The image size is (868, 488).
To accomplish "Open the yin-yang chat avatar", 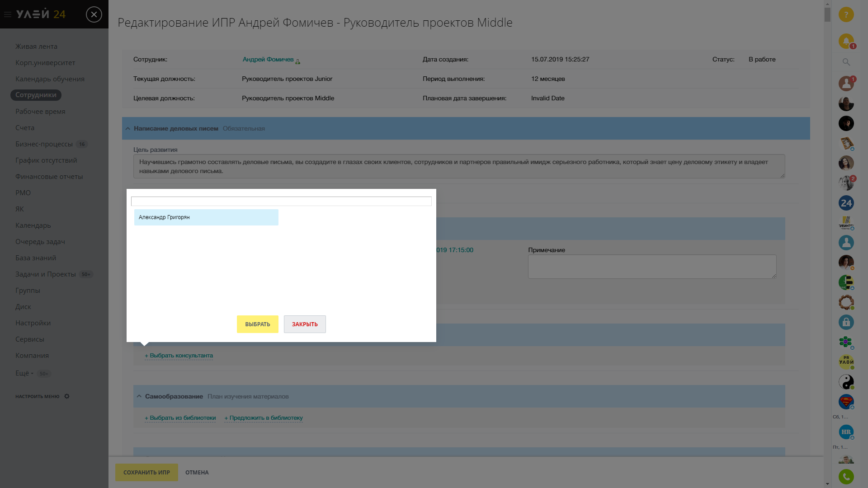I will tap(846, 382).
